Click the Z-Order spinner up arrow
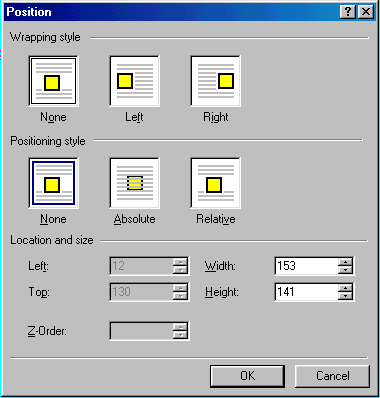This screenshot has height=398, width=380. [x=180, y=327]
